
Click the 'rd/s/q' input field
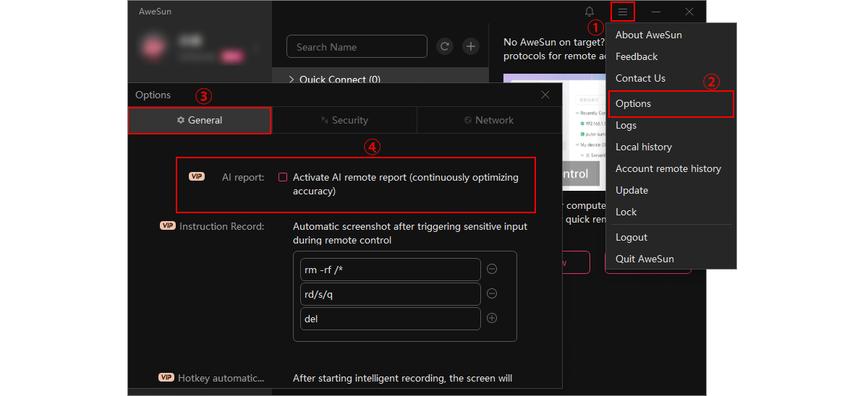click(390, 294)
